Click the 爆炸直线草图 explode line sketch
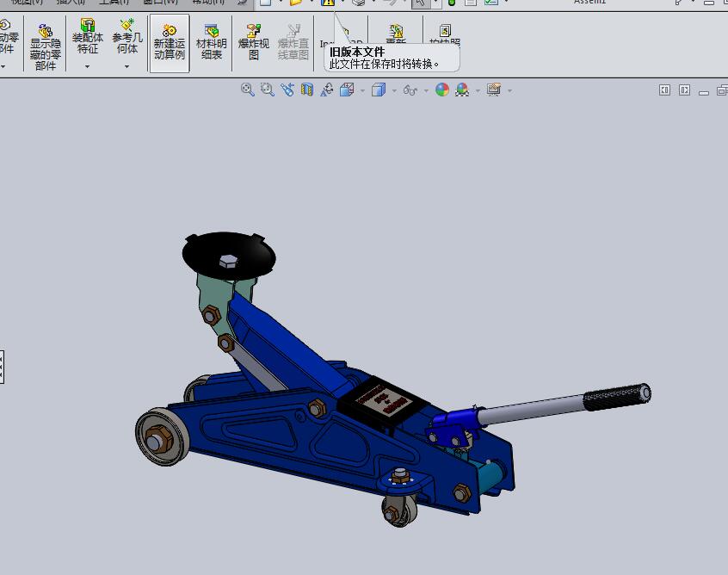The image size is (728, 575). tap(293, 43)
